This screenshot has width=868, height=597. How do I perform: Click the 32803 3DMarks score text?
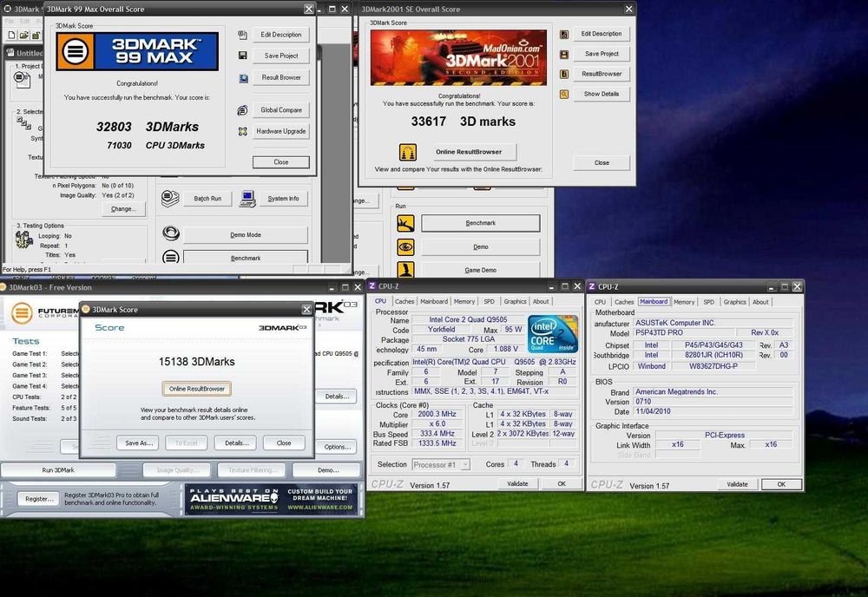148,127
